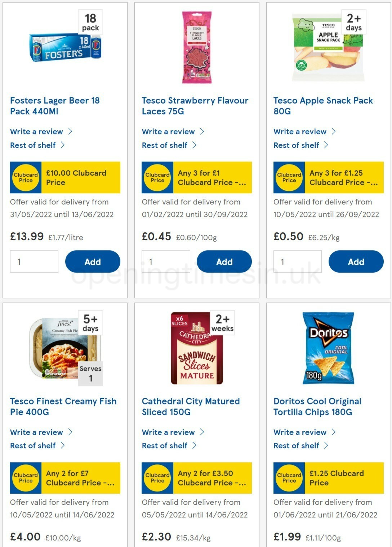Click the quantity field for Strawberry Laces
The height and width of the screenshot is (547, 392).
[x=166, y=261]
